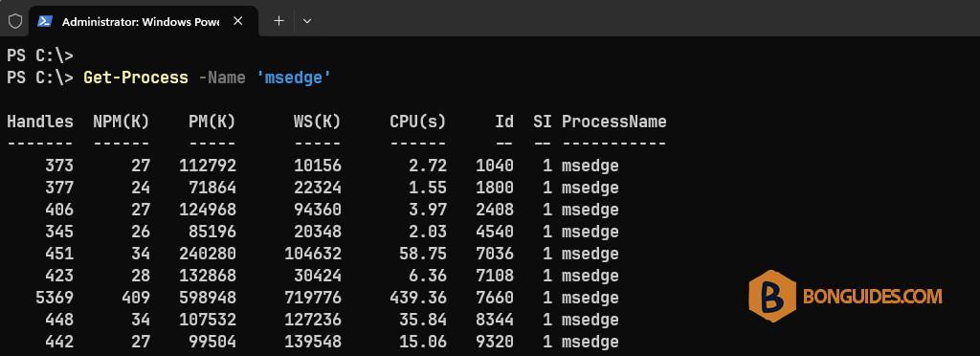The height and width of the screenshot is (356, 980).
Task: Click the NPM(K) column header
Action: (x=122, y=122)
